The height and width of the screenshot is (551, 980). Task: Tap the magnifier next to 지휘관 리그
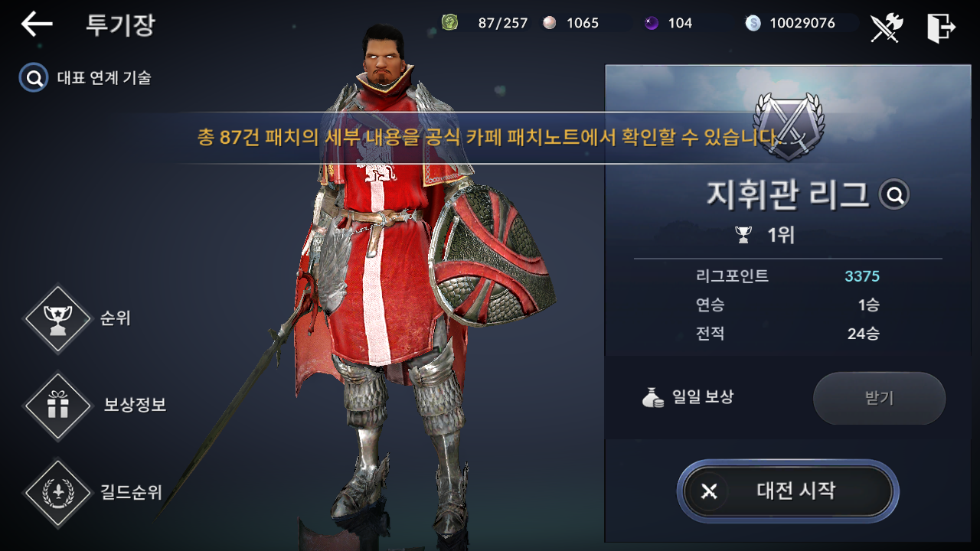click(893, 195)
